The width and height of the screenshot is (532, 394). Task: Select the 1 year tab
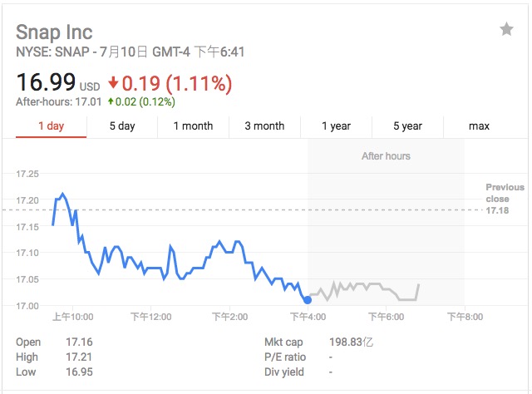pos(336,126)
